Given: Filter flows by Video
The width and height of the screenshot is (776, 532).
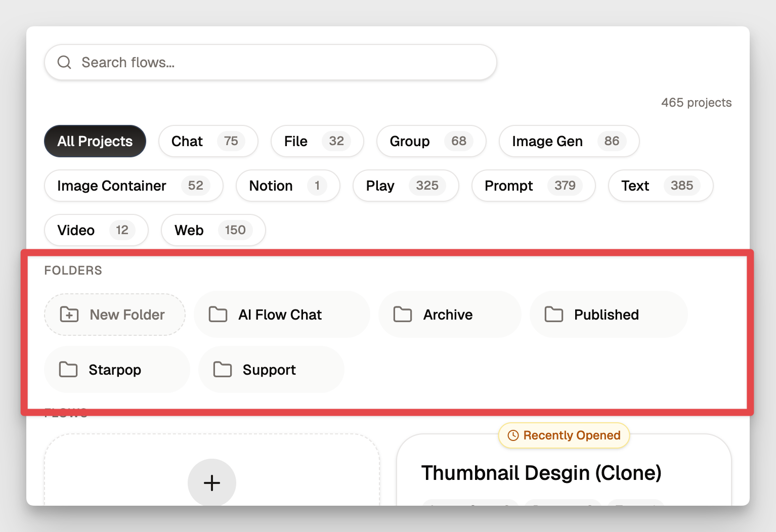Looking at the screenshot, I should coord(96,230).
